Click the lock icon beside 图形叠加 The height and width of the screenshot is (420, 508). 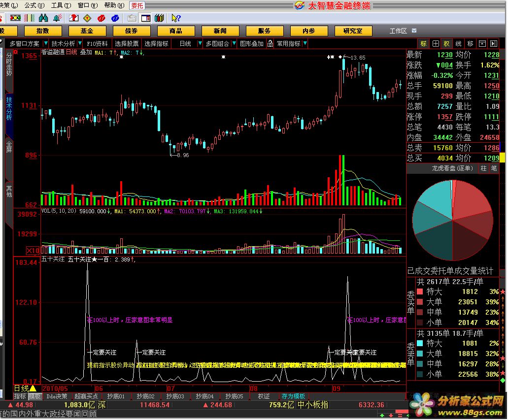(x=270, y=43)
